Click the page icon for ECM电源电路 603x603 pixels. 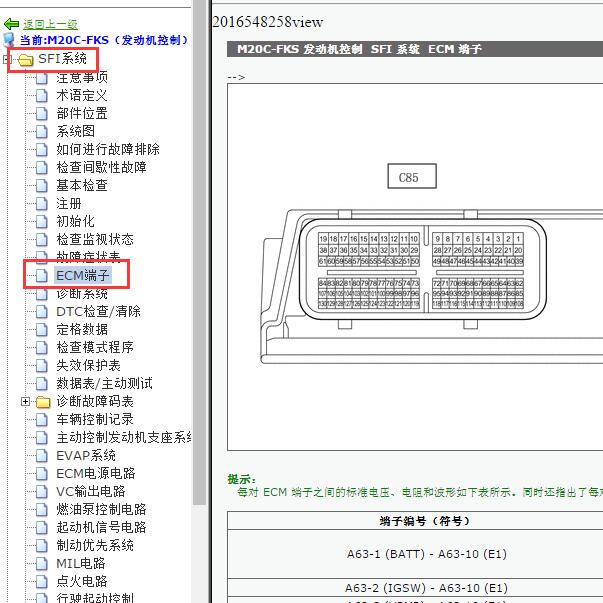coord(42,474)
